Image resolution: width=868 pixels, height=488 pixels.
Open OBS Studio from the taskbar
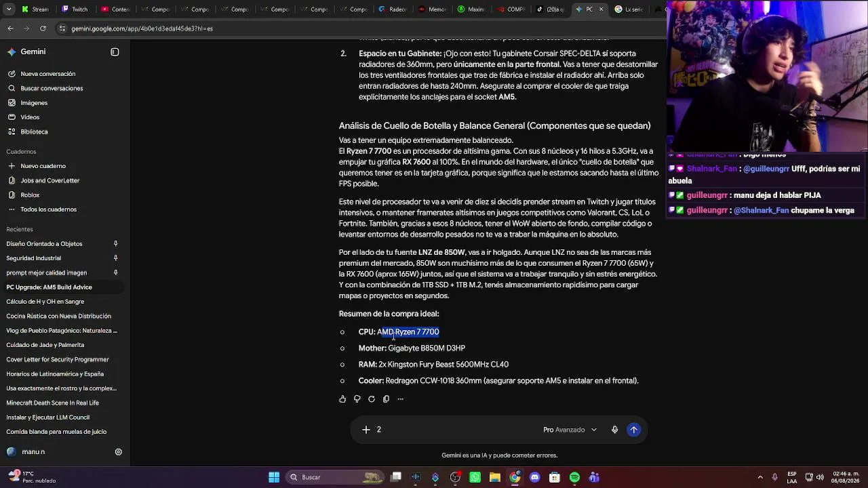455,477
